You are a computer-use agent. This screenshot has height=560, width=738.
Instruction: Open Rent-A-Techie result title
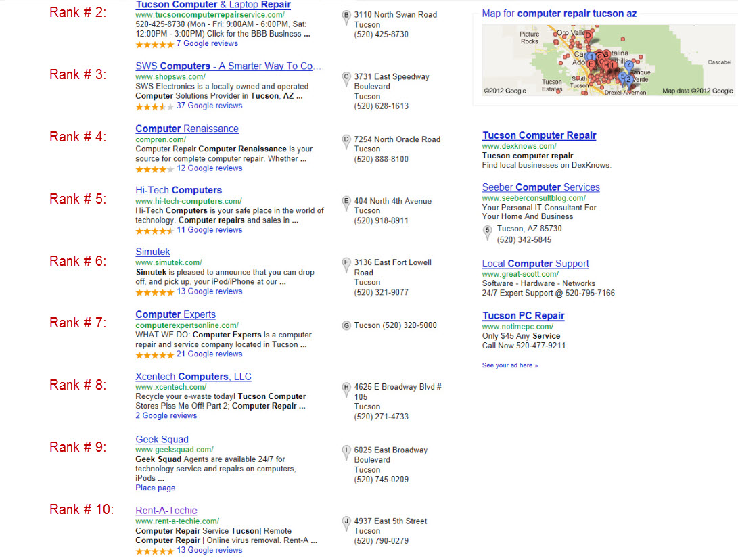[x=166, y=510]
